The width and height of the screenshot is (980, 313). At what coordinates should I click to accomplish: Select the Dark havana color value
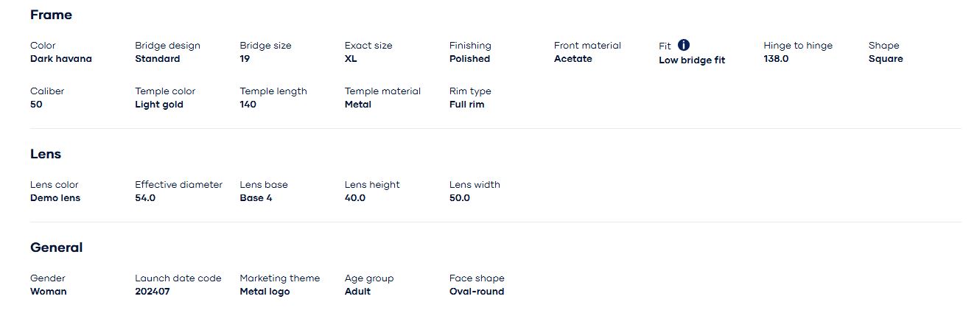coord(61,59)
